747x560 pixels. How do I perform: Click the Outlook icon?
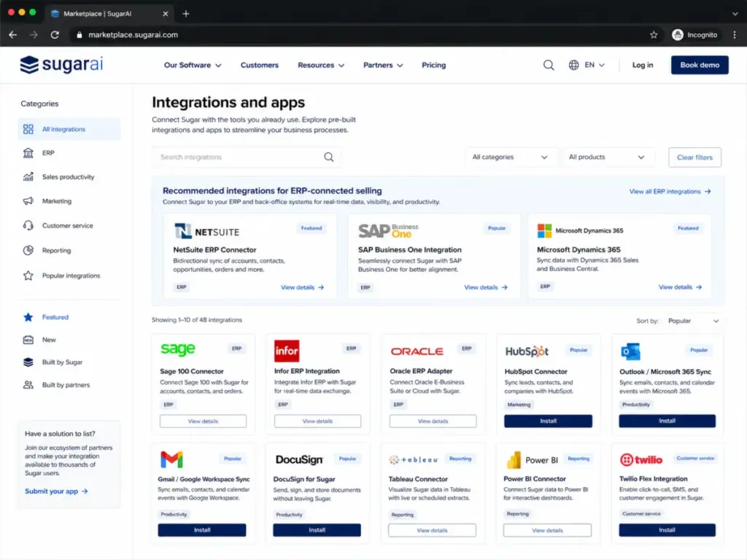pos(630,351)
